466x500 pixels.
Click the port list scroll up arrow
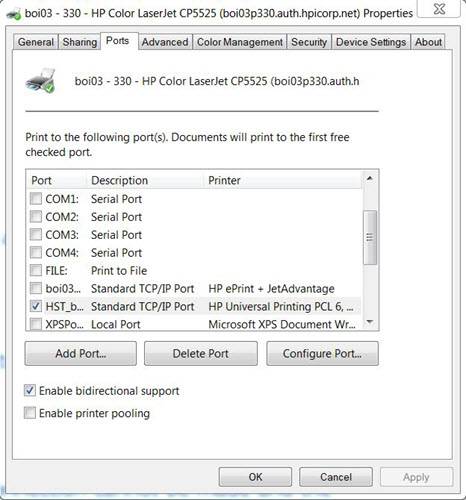click(x=370, y=179)
